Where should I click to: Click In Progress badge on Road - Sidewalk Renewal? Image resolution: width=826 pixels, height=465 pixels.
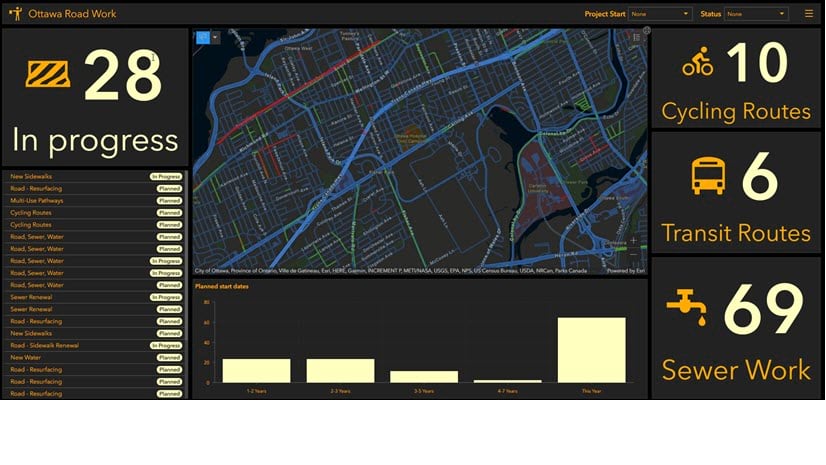pos(166,345)
